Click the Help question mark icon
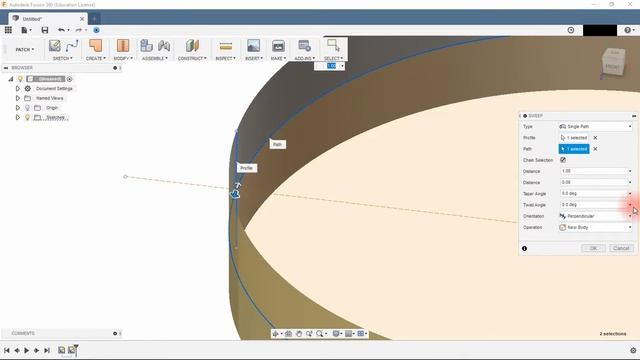This screenshot has height=360, width=640. pos(627,30)
